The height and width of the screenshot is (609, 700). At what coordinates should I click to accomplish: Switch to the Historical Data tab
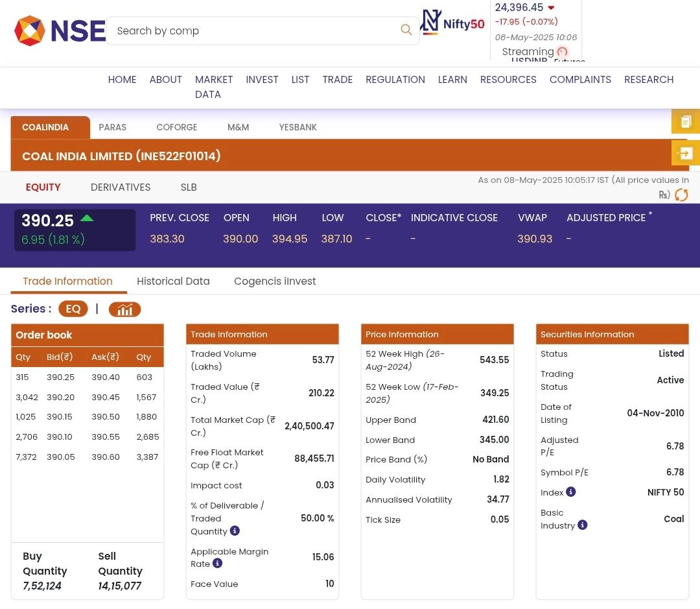click(173, 281)
